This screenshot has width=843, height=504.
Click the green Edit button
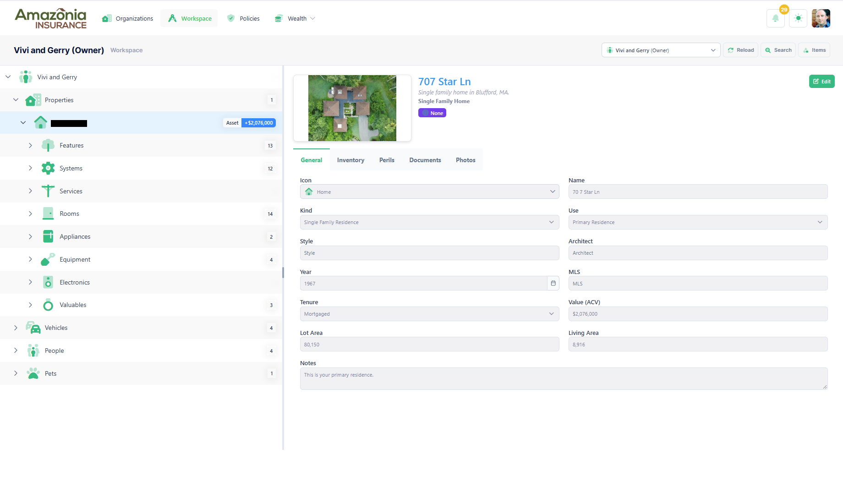[x=821, y=81]
